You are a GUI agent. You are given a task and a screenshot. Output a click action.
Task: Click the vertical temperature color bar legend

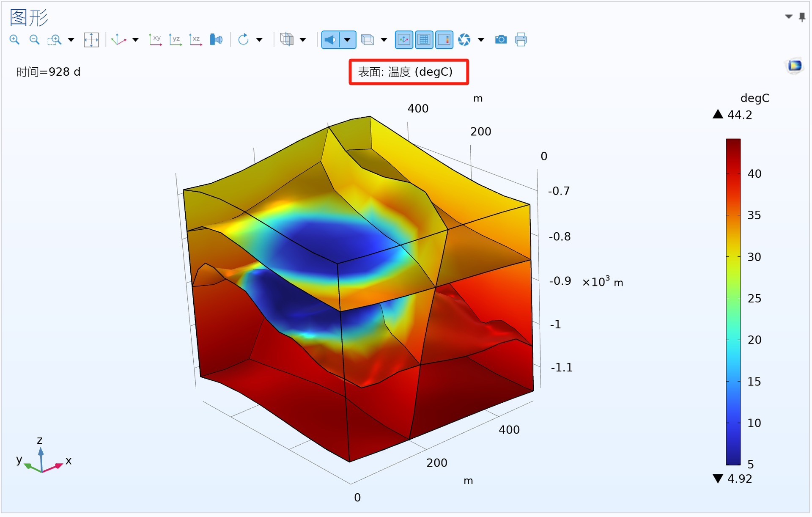(x=733, y=301)
